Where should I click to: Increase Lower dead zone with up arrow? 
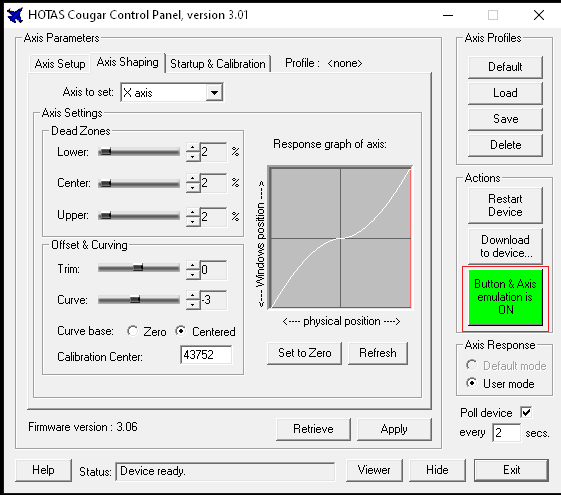(x=193, y=147)
